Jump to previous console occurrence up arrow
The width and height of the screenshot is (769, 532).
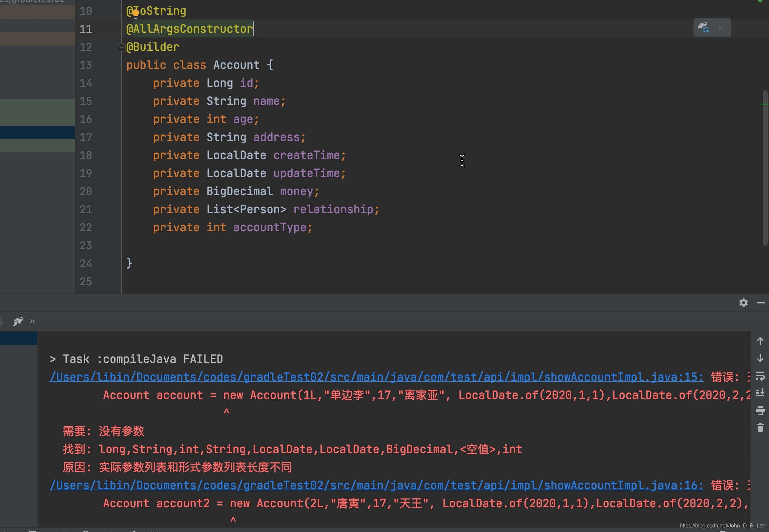pos(760,341)
